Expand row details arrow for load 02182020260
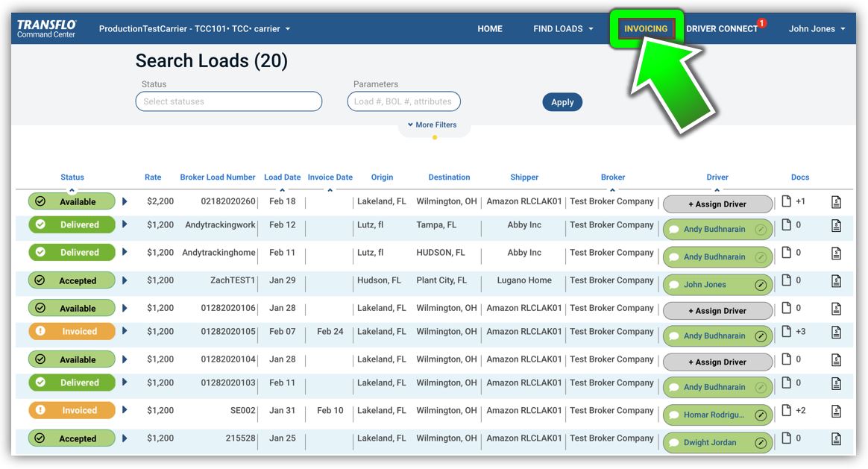This screenshot has height=469, width=868. point(125,201)
